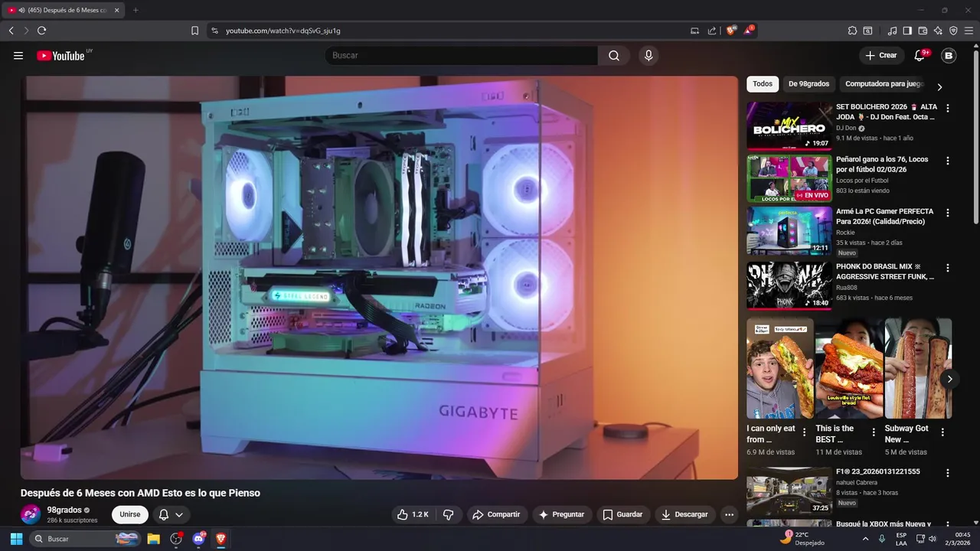Click the Crear button

point(881,55)
